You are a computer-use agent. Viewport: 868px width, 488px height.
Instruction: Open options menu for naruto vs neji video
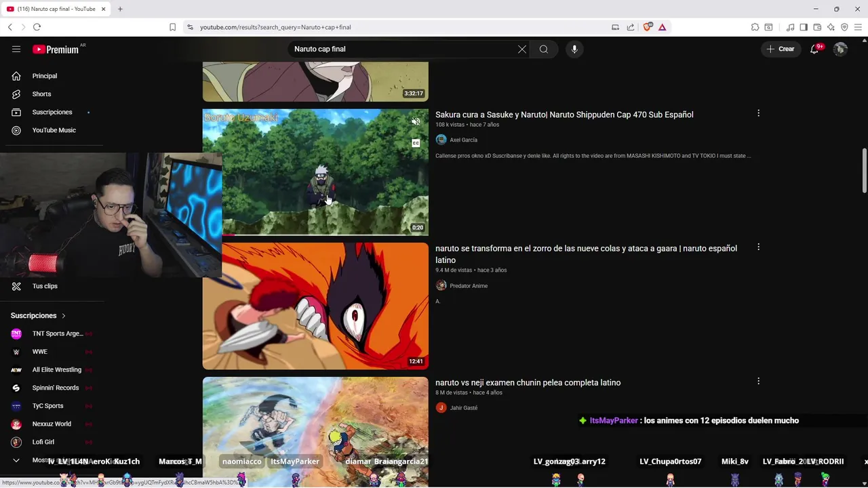(758, 381)
